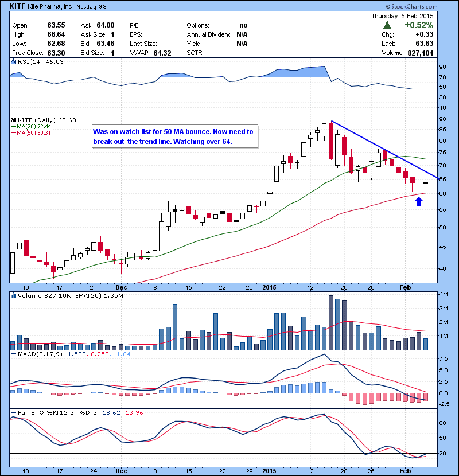Click the Last value 63.63 in header
Screen dimensions: 459x476
click(425, 44)
